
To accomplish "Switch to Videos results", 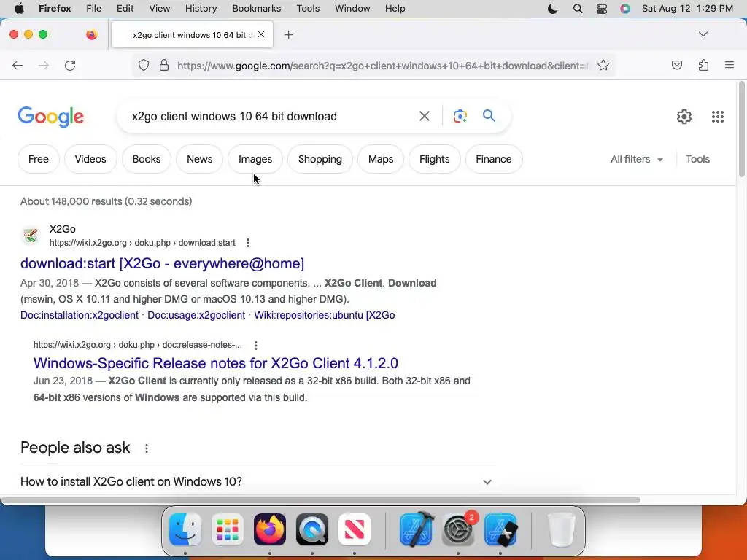I will coord(90,159).
